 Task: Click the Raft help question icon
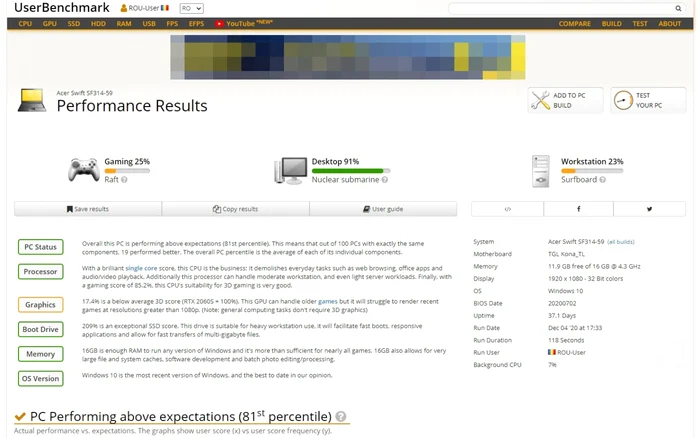[124, 179]
